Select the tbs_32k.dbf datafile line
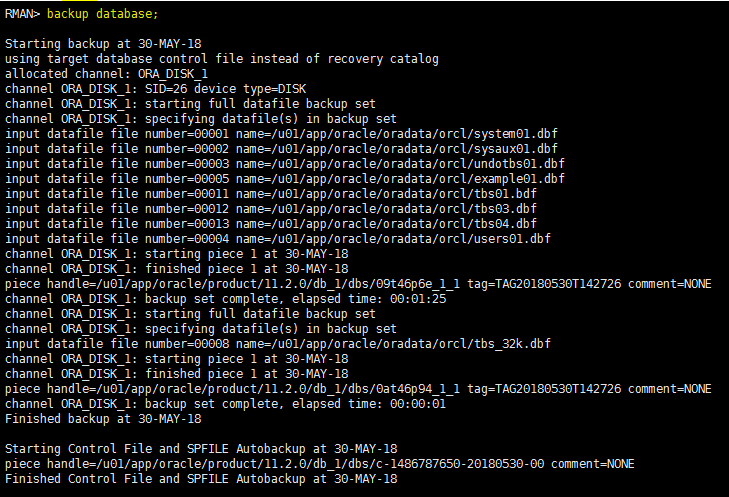 278,344
